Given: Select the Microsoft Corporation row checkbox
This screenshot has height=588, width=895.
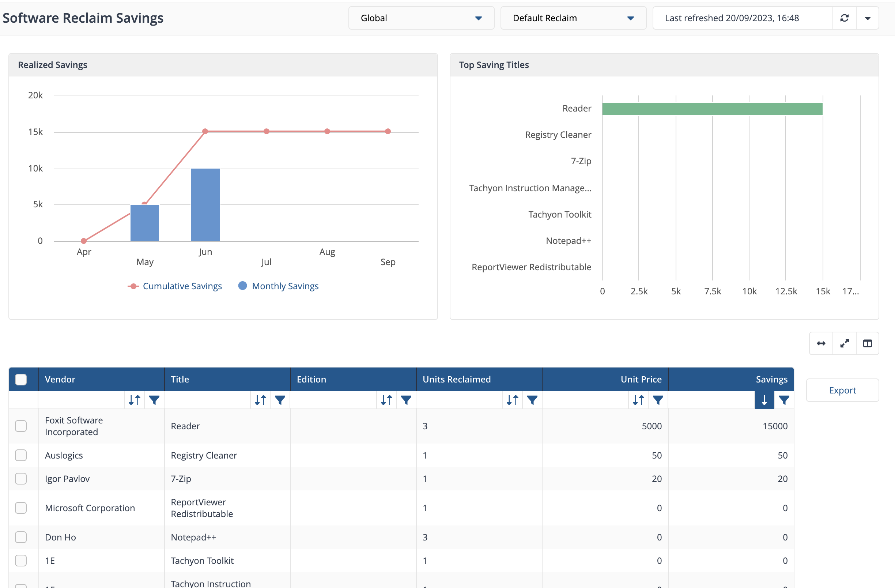Looking at the screenshot, I should [x=21, y=508].
